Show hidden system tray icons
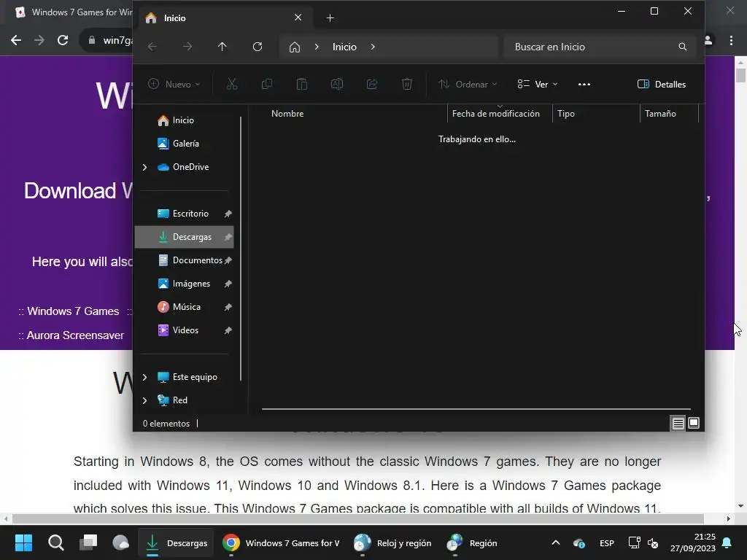This screenshot has height=560, width=747. [555, 542]
